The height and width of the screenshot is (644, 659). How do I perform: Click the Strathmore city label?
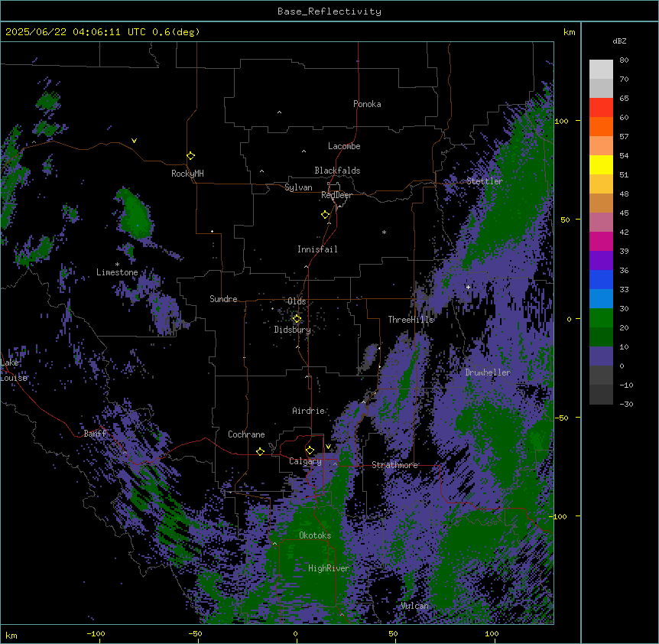coord(394,465)
